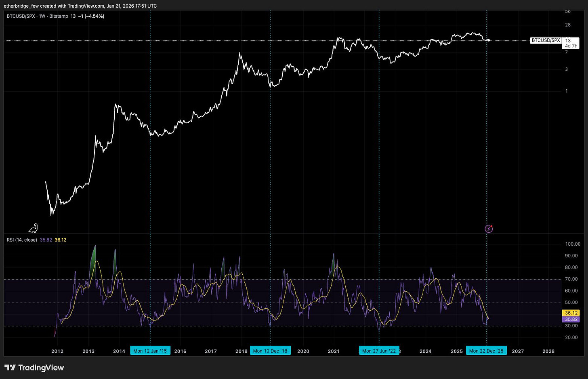Click the BTCUSD/SPX symbol title
588x379 pixels.
(21, 16)
